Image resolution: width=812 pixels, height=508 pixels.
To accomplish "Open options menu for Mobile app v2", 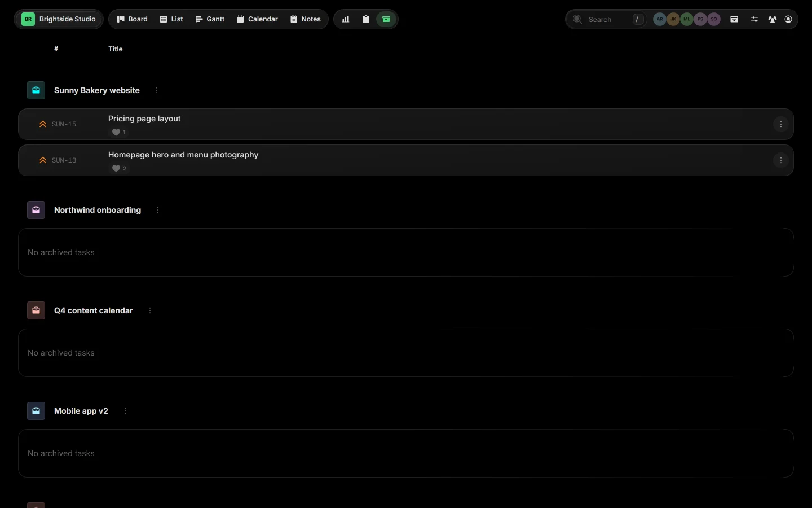I will pos(125,411).
